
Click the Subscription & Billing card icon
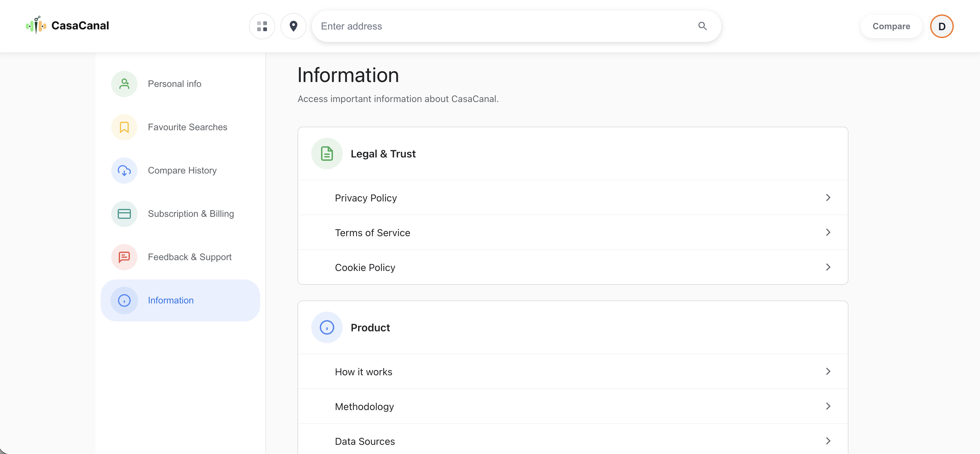[x=124, y=214]
